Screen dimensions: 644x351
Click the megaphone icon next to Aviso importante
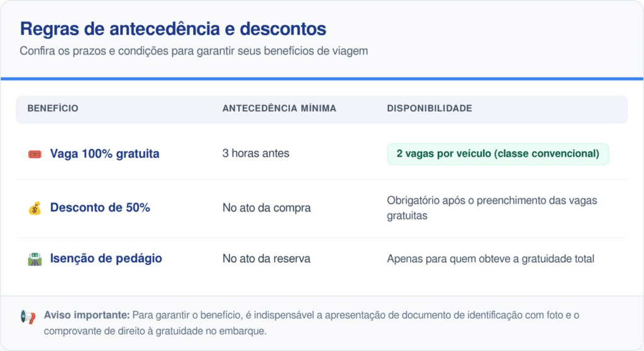point(28,317)
